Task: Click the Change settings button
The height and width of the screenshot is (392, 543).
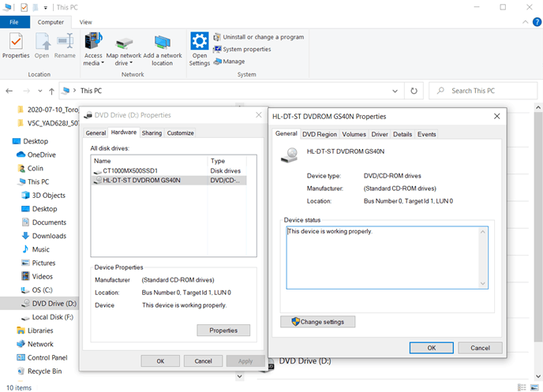Action: pyautogui.click(x=317, y=322)
